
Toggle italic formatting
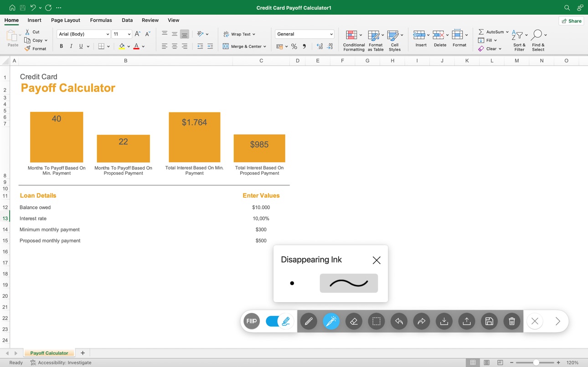(71, 46)
